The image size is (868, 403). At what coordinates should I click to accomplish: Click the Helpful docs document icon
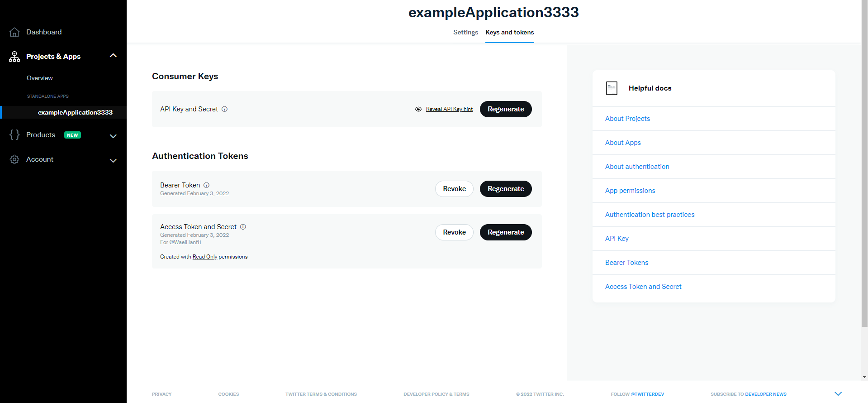click(x=612, y=88)
